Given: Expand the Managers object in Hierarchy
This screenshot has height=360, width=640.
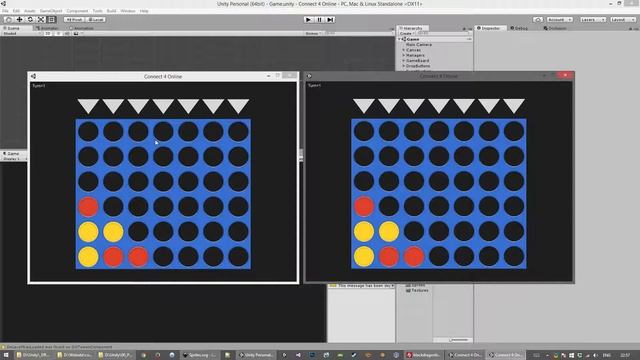Looking at the screenshot, I should click(x=404, y=55).
